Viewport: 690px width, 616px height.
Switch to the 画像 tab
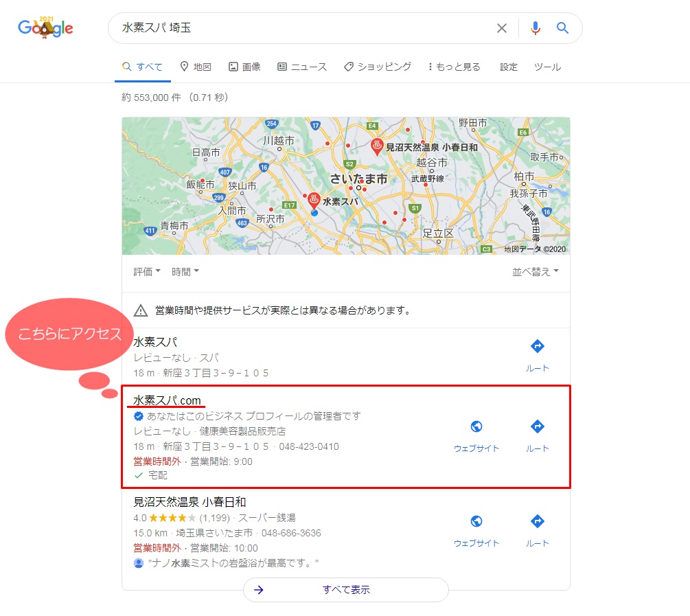click(244, 67)
